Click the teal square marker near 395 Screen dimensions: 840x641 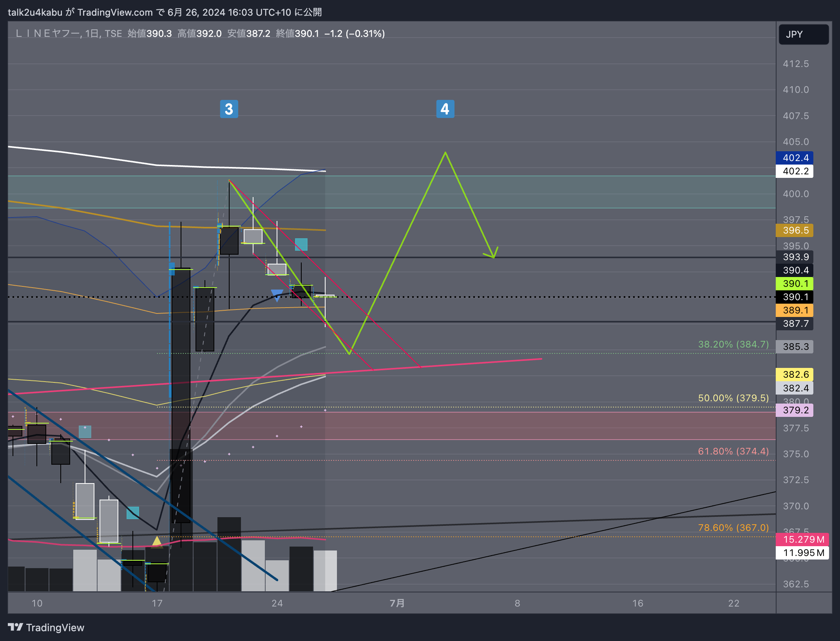pos(301,244)
